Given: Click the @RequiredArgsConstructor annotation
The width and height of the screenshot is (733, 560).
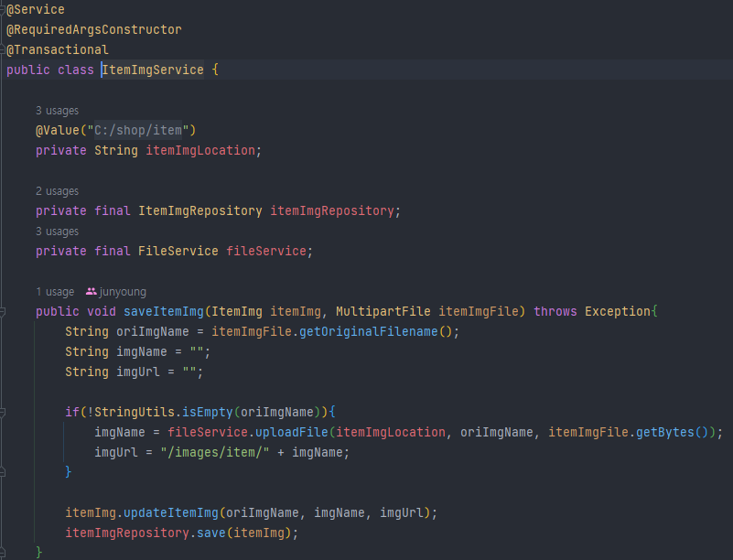Looking at the screenshot, I should pyautogui.click(x=94, y=29).
